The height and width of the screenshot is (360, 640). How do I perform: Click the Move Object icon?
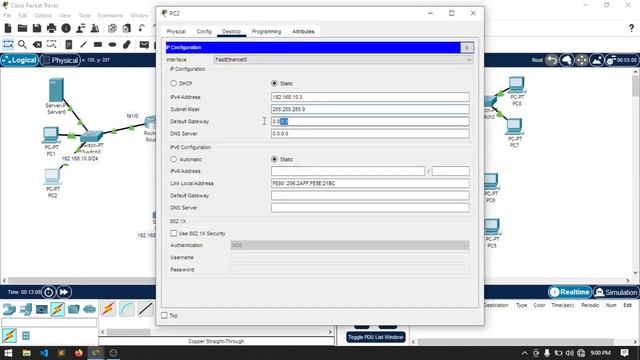[582, 60]
